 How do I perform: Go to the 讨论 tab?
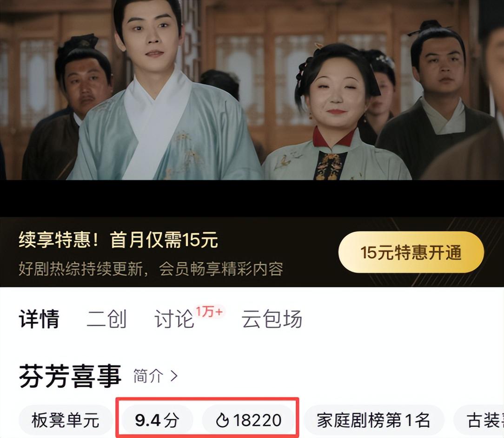pyautogui.click(x=174, y=319)
